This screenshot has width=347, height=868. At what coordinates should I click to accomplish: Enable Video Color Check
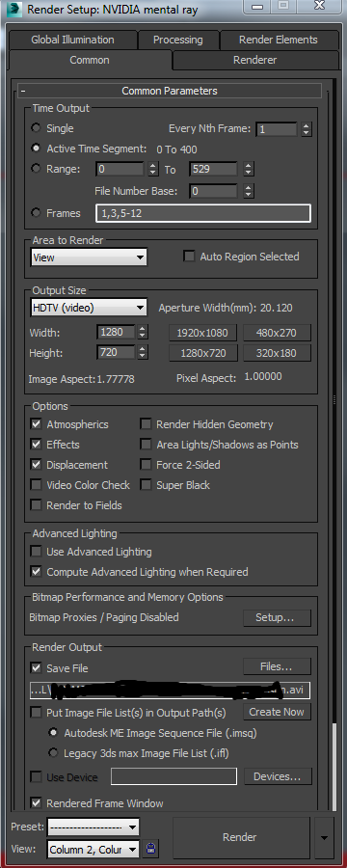coord(36,485)
